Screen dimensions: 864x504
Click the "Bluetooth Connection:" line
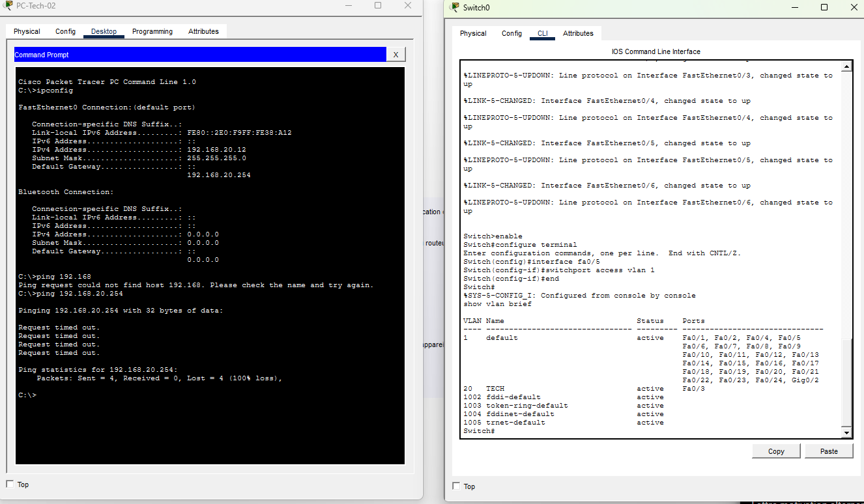pyautogui.click(x=66, y=192)
